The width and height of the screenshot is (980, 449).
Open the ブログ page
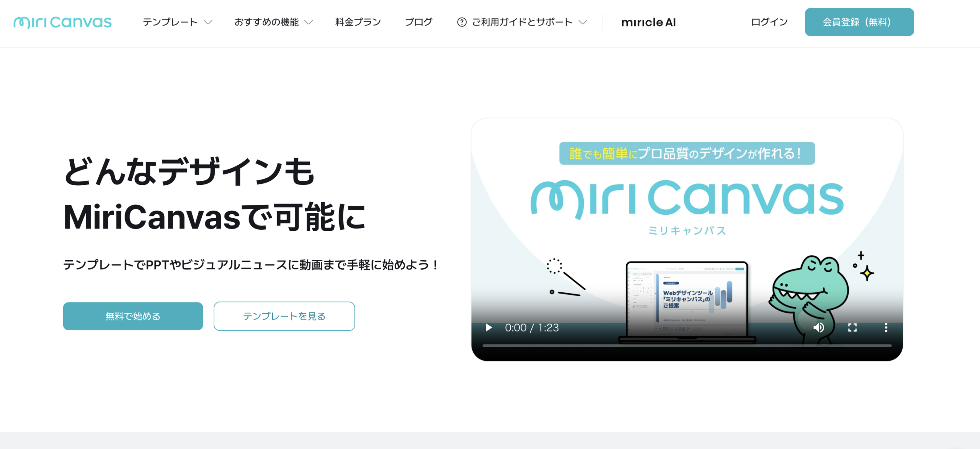[x=419, y=22]
